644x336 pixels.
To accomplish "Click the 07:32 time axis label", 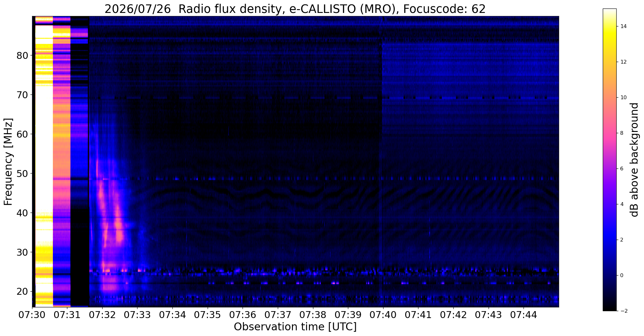I will [x=102, y=315].
